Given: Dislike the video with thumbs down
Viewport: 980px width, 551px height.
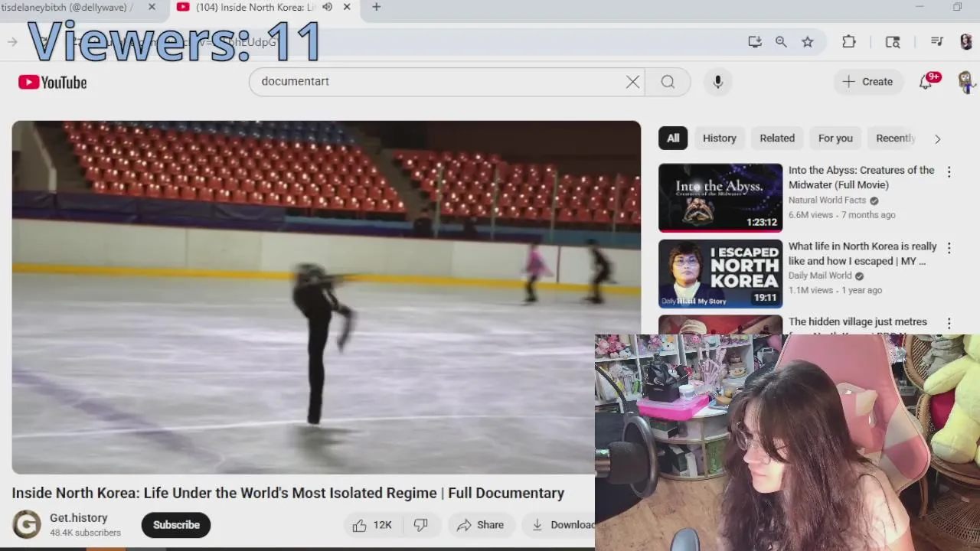Looking at the screenshot, I should click(x=420, y=525).
